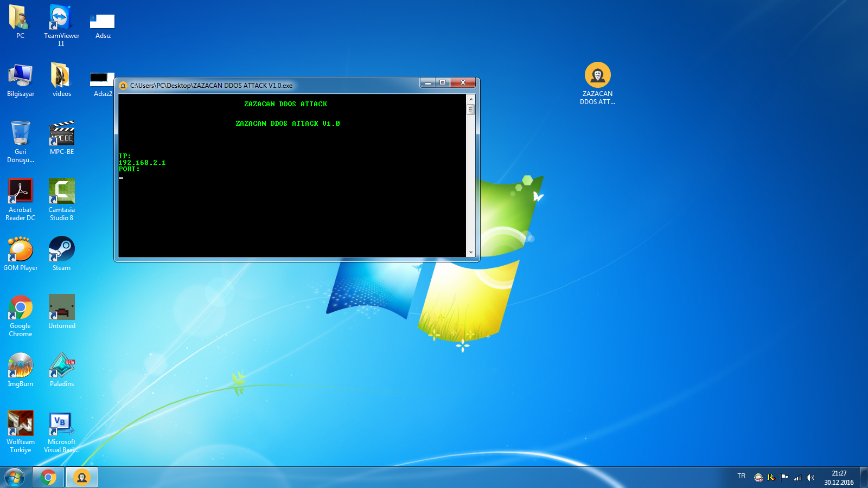Open console window system menu icon
The width and height of the screenshot is (868, 488).
click(x=123, y=86)
